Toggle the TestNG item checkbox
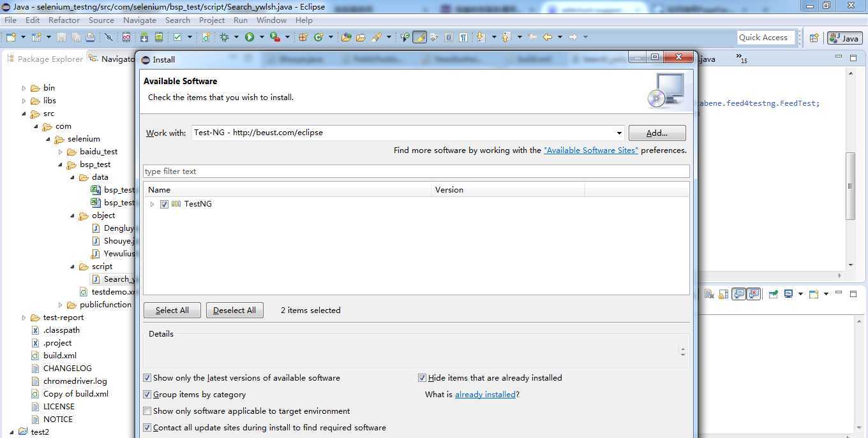The image size is (868, 438). pos(165,204)
